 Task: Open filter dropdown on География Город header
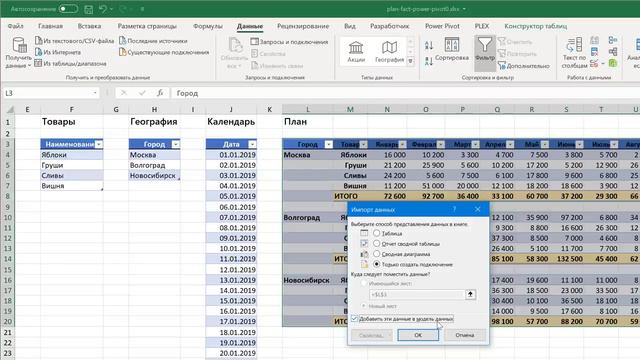tap(176, 144)
